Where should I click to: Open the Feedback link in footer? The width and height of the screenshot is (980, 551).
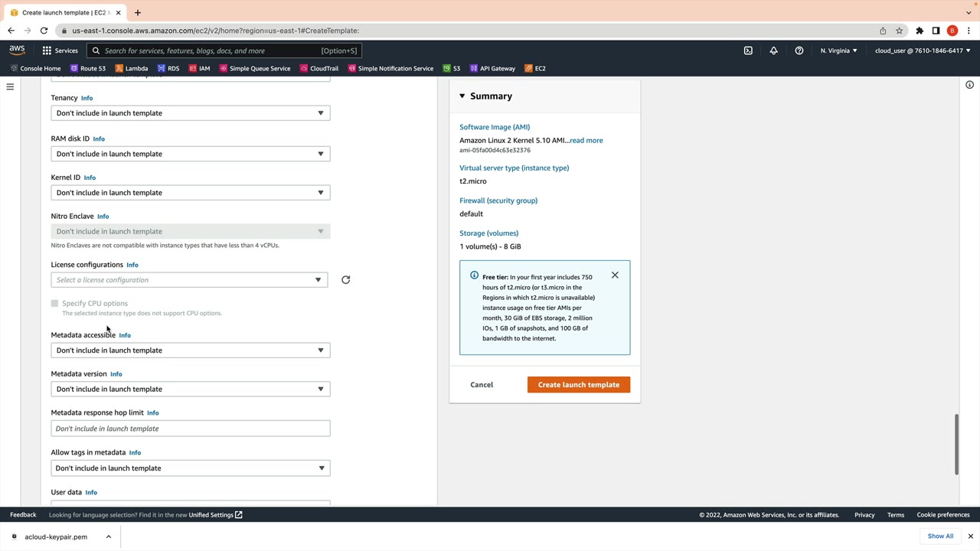23,515
